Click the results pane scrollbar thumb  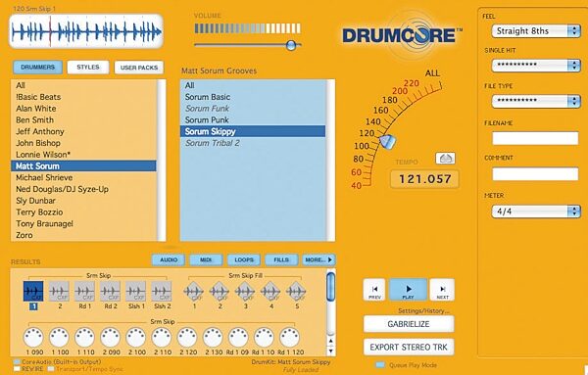pos(331,287)
